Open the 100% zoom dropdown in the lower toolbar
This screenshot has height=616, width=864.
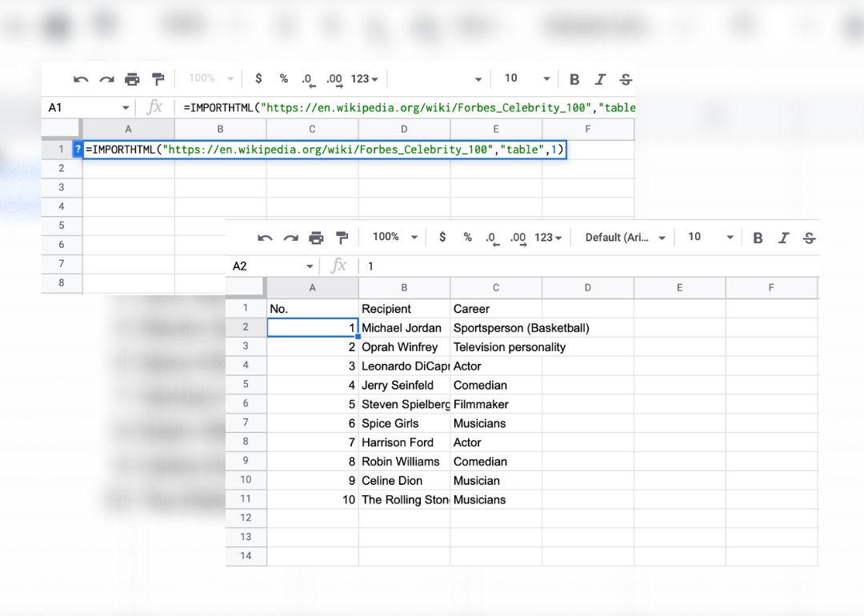(x=395, y=237)
